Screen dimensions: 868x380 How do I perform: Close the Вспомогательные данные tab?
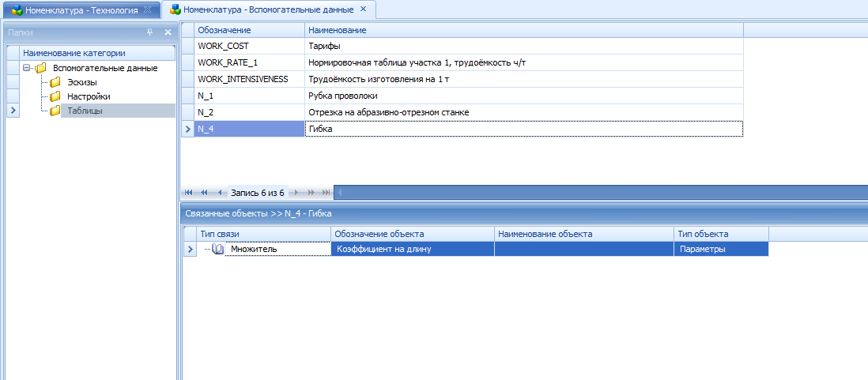point(363,9)
